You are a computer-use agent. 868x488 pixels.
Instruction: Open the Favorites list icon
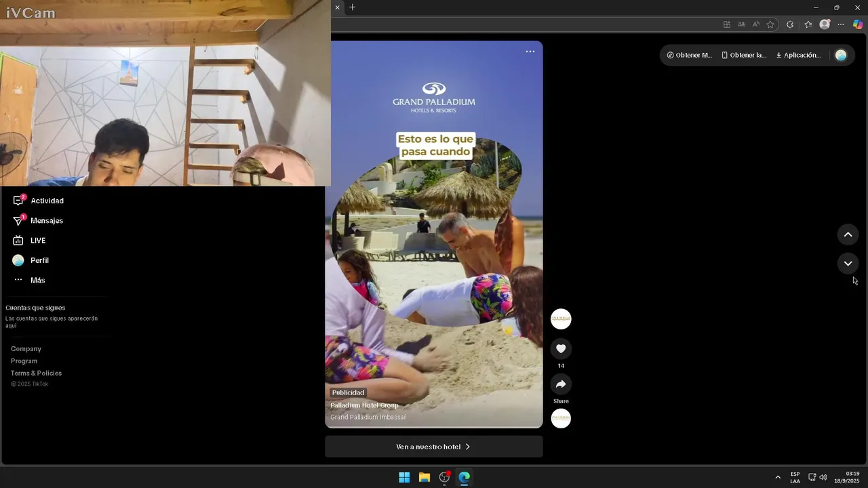click(x=808, y=24)
